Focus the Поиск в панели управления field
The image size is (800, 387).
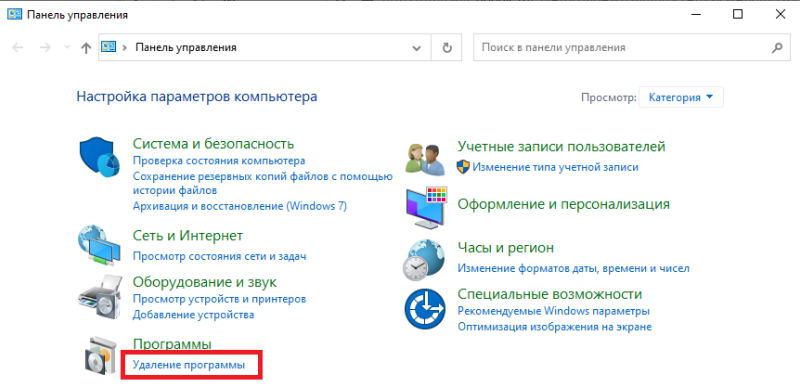[x=632, y=47]
